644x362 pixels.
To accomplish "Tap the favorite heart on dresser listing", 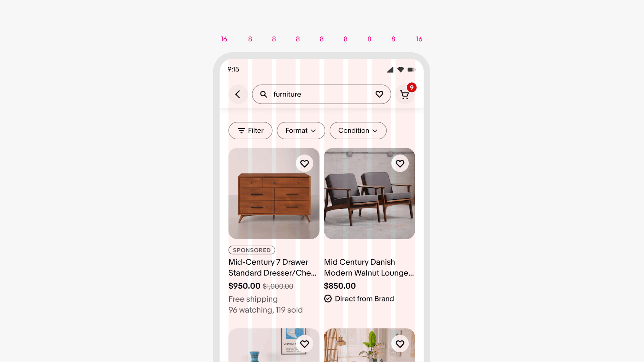I will tap(304, 164).
